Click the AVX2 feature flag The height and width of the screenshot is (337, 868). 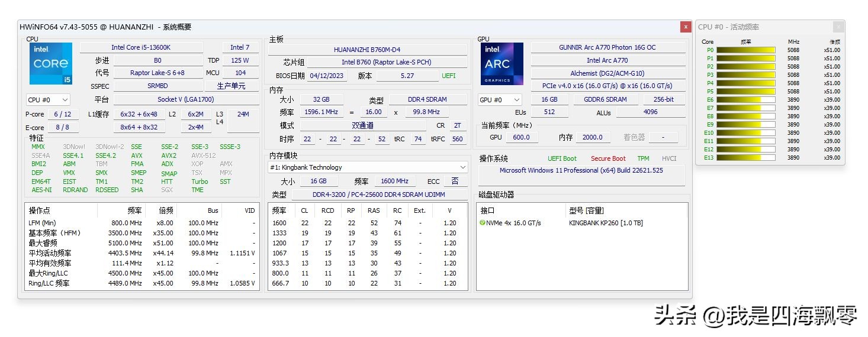point(169,155)
